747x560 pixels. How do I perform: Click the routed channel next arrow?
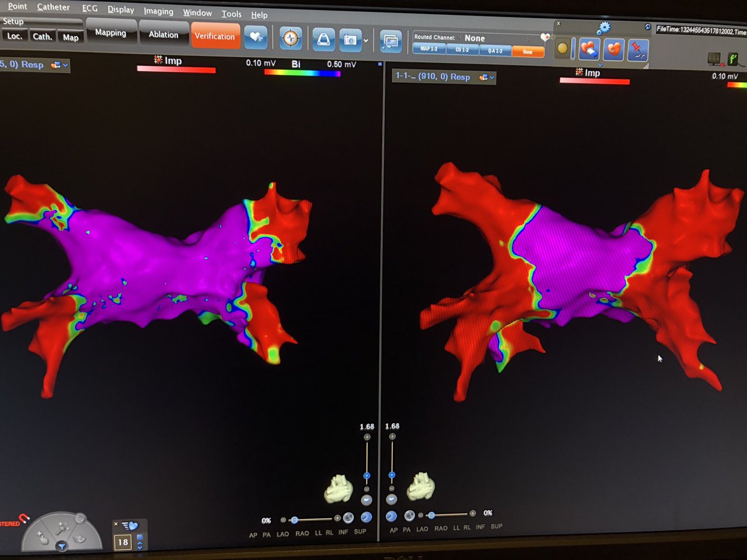tap(528, 40)
